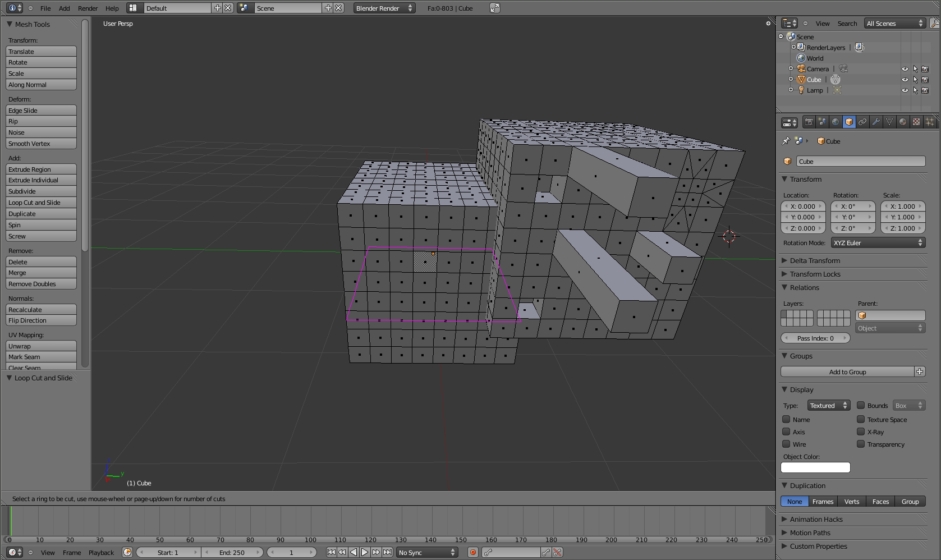941x560 pixels.
Task: Enable the Transparency checkbox
Action: click(x=861, y=444)
